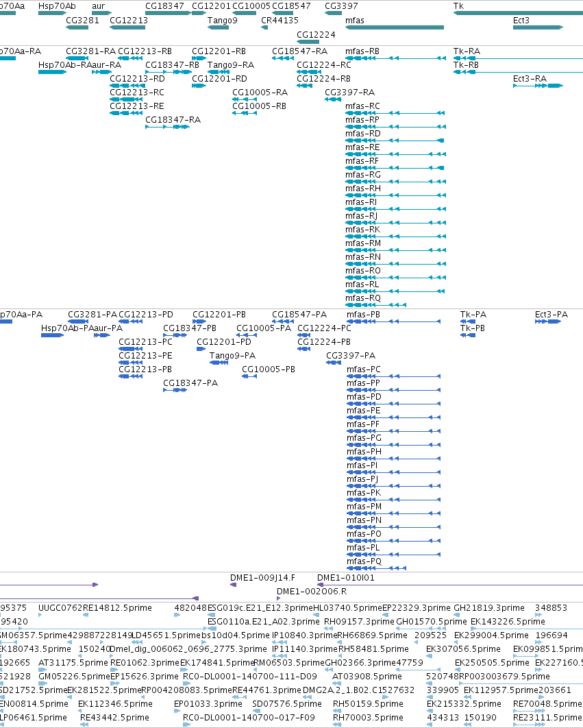Click the UUGC0762 EST label

60,608
